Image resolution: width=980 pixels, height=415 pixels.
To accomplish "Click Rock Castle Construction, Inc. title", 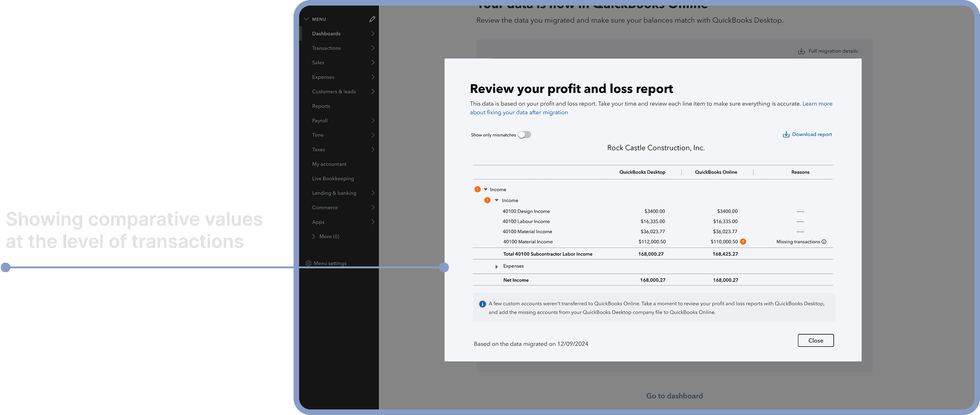I will (x=656, y=148).
